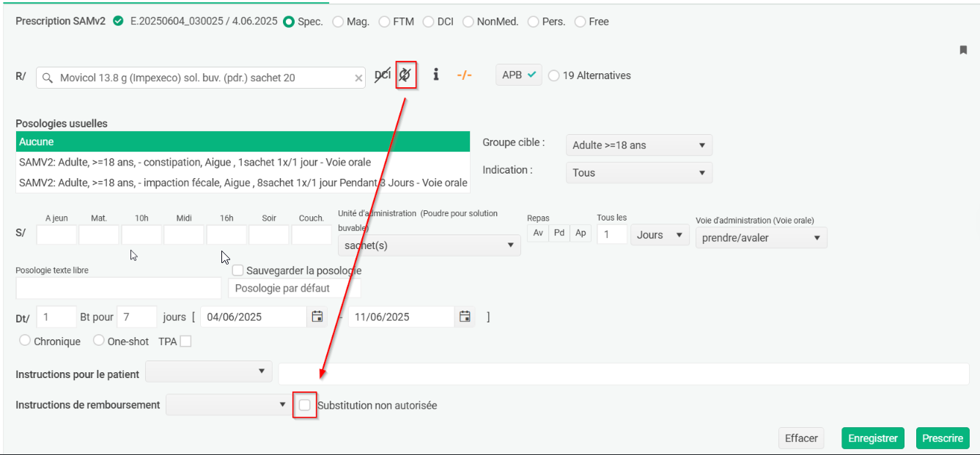Select the impaction fécale posology row
Viewport: 980px width, 455px height.
pyautogui.click(x=243, y=182)
